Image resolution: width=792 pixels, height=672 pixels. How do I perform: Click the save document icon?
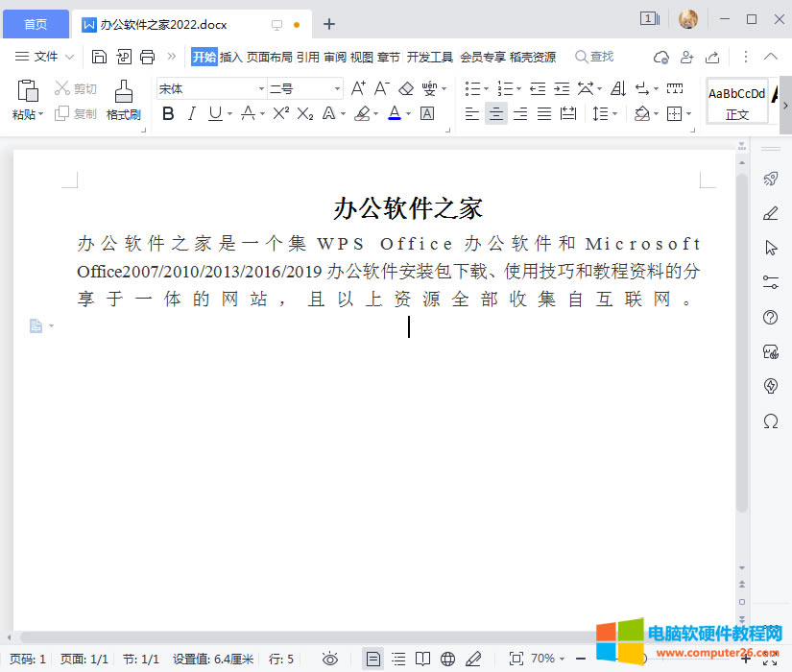(99, 57)
